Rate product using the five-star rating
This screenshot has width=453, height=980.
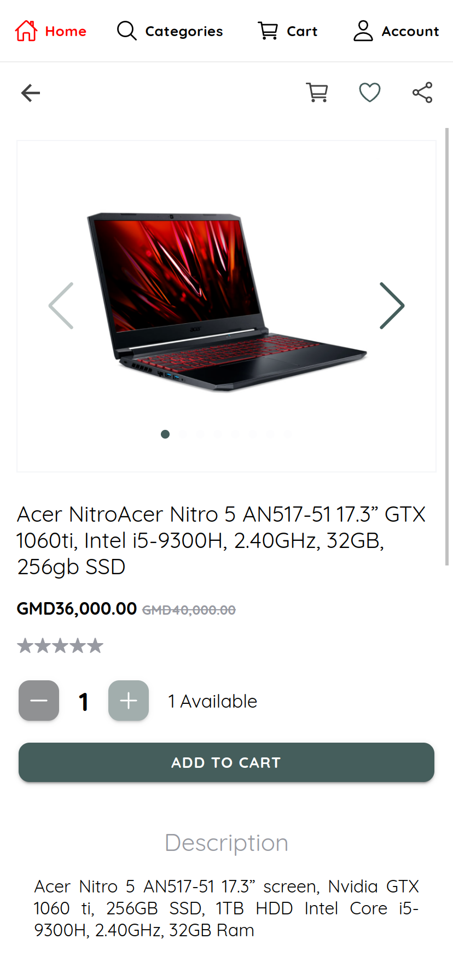pyautogui.click(x=60, y=646)
